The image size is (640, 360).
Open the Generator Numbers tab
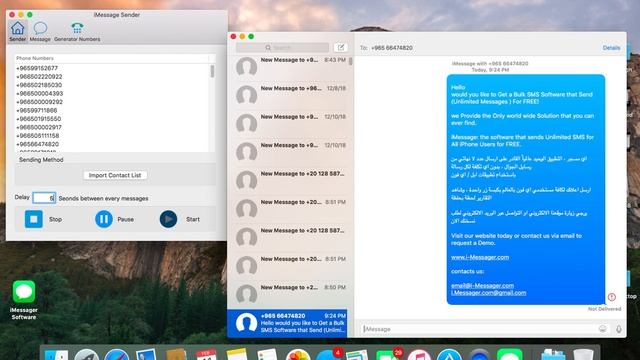(x=77, y=31)
